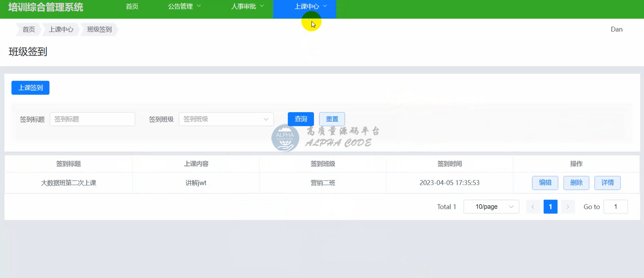Click the 上课签到 button

(x=31, y=88)
